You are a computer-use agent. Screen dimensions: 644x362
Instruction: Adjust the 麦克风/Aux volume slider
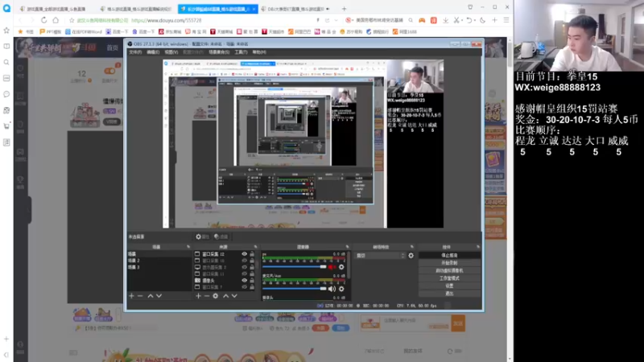coord(294,289)
